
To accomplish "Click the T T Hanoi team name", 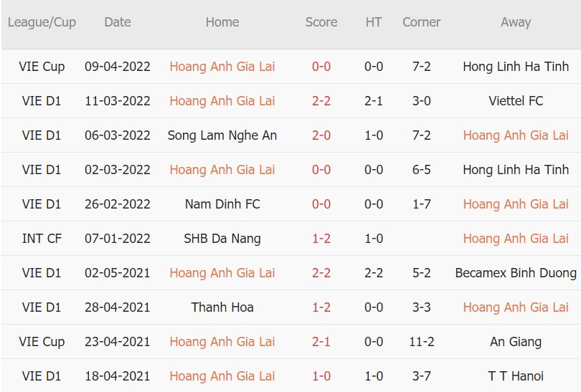I will [x=516, y=376].
